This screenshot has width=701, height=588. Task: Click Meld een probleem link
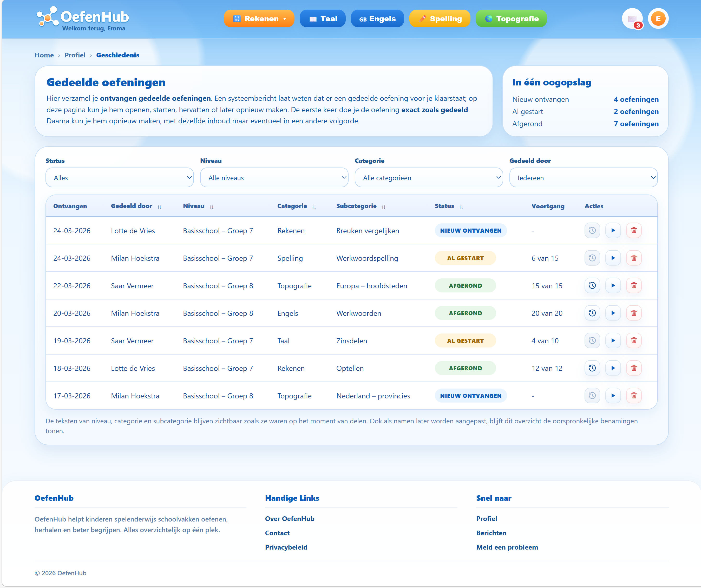pos(507,547)
